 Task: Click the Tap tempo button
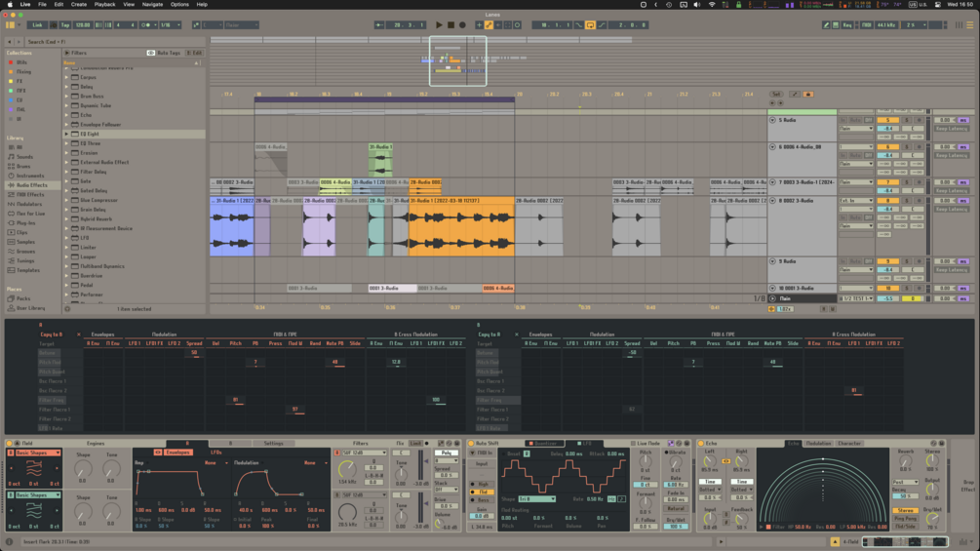point(65,25)
